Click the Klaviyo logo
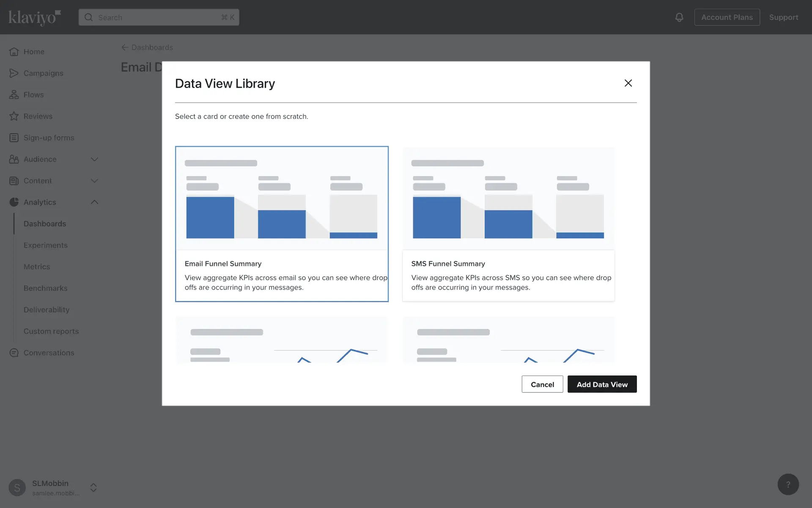812x508 pixels. click(35, 17)
